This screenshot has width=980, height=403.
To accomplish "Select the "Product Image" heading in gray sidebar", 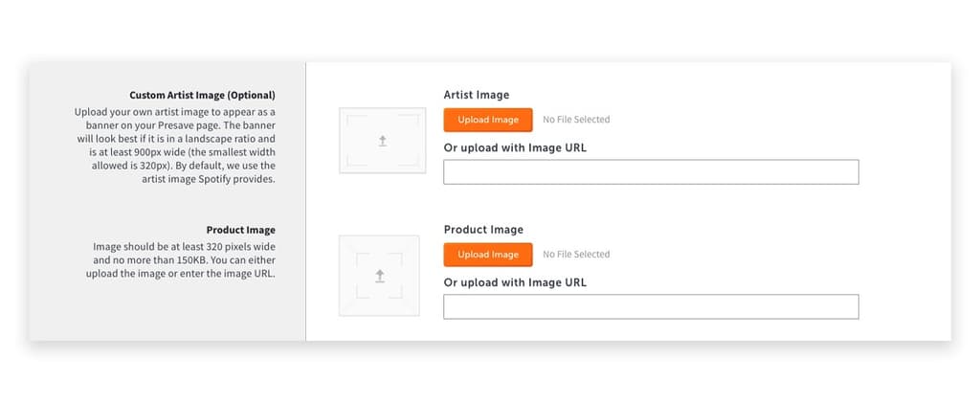I will pos(240,230).
